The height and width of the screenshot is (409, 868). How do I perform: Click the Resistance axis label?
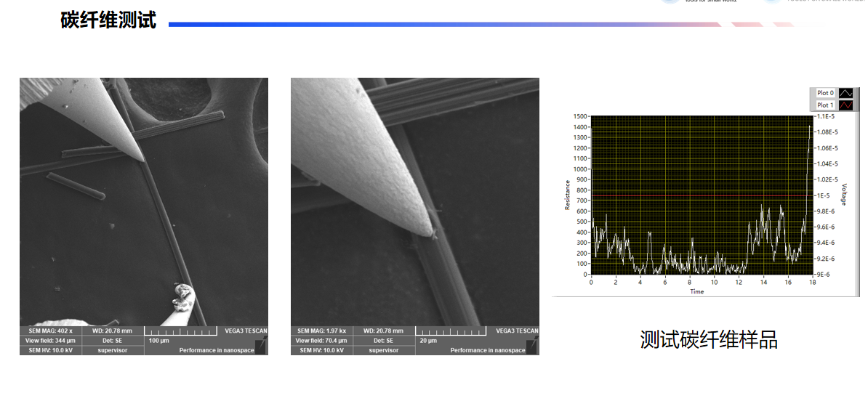pos(568,195)
